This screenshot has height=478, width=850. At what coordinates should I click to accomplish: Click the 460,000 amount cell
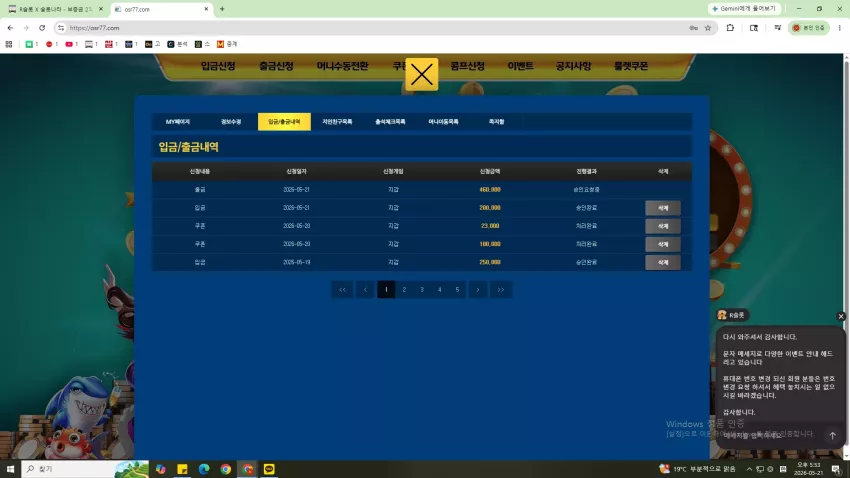click(x=490, y=190)
